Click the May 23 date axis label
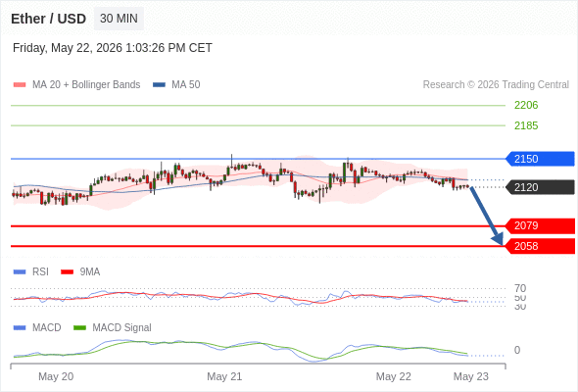The width and height of the screenshot is (578, 392). [471, 376]
